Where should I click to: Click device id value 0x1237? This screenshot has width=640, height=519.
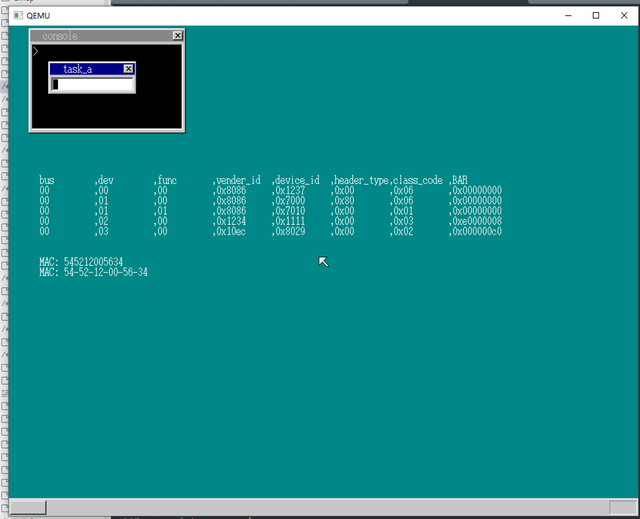(x=289, y=191)
